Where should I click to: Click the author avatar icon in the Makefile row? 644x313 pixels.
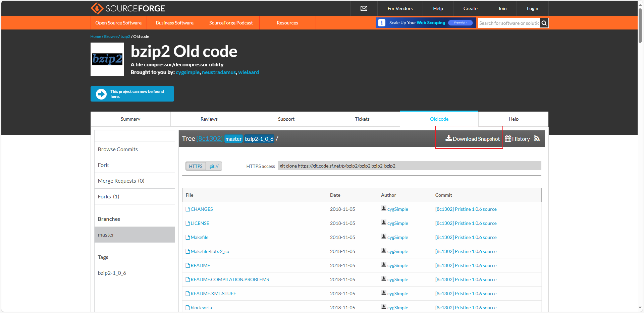coord(384,236)
